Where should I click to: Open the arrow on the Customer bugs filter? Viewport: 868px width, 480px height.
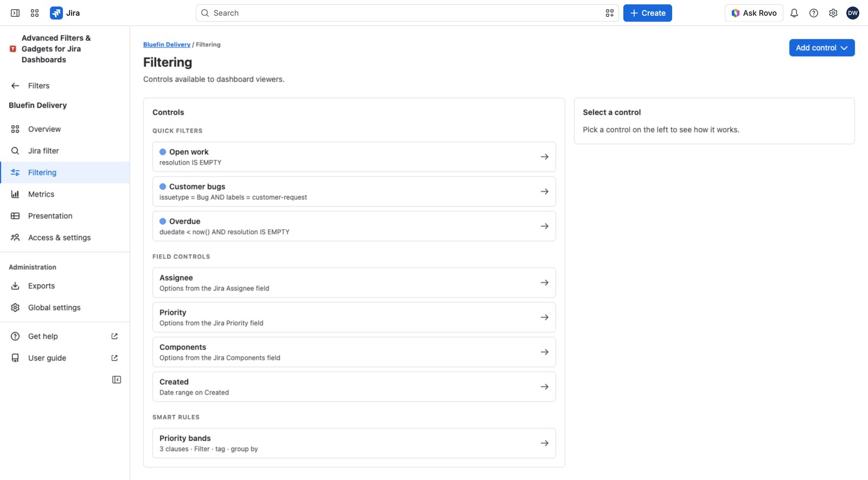[x=545, y=191]
